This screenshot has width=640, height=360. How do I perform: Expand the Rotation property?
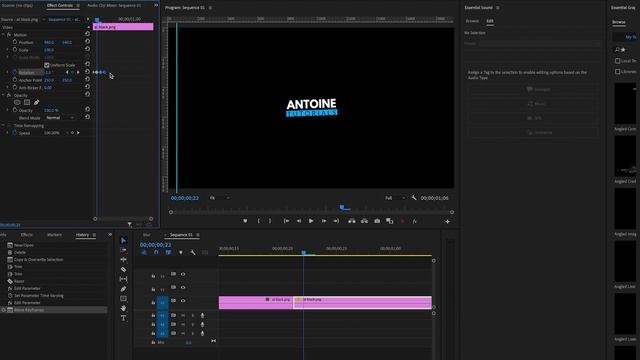tap(7, 72)
